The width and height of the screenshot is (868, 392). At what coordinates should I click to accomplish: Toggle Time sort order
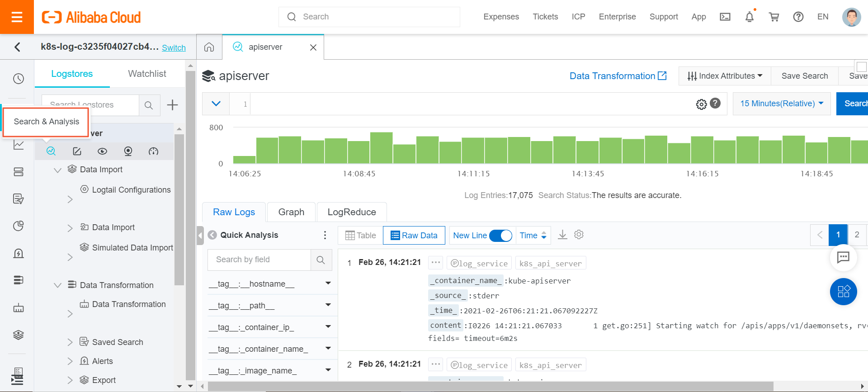coord(533,236)
